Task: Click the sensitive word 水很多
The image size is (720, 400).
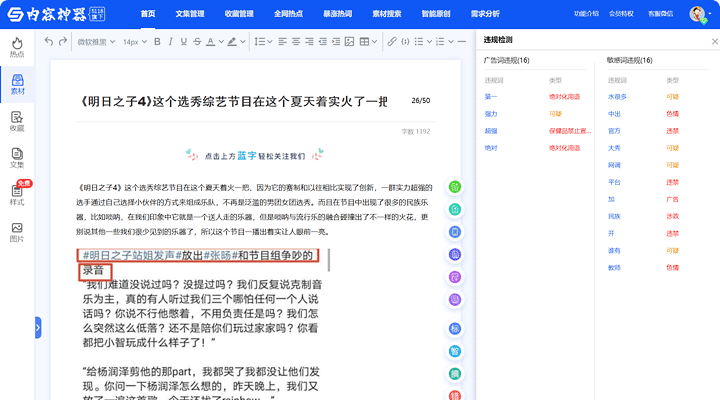Action: coord(617,97)
